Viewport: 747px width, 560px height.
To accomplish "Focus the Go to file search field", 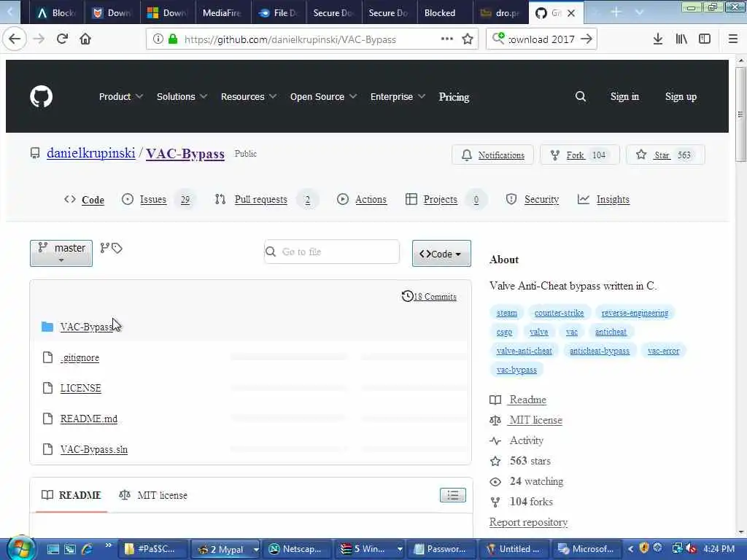I will click(x=332, y=252).
